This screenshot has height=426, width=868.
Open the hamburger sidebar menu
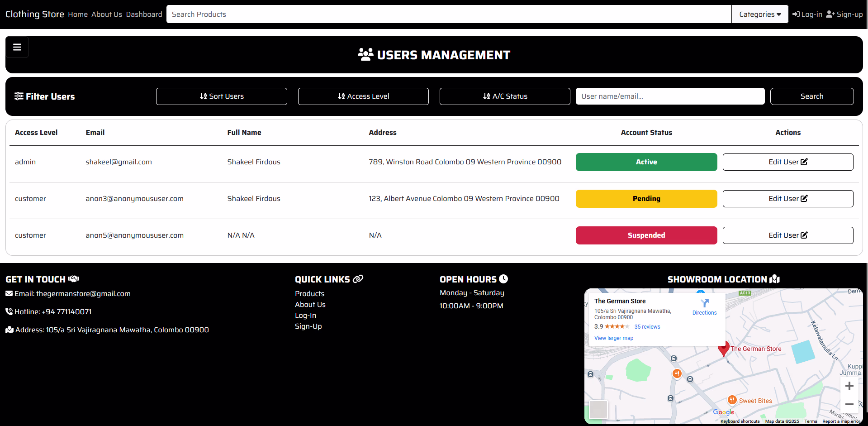point(17,47)
